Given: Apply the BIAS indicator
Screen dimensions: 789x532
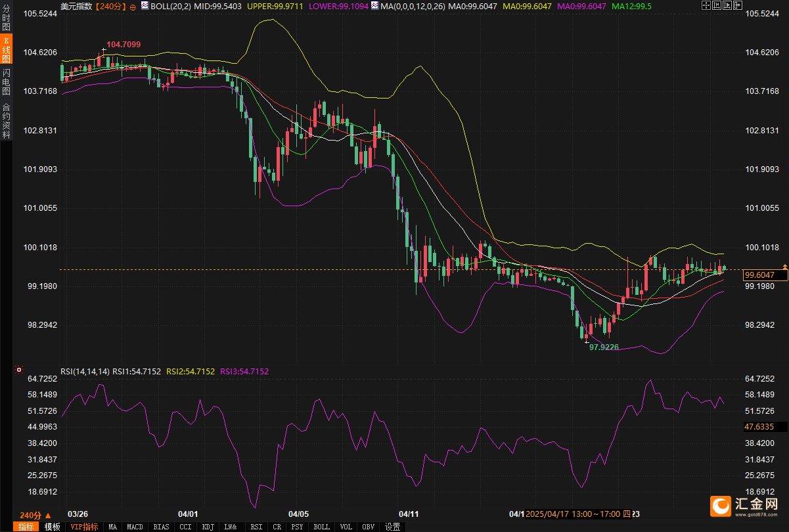Looking at the screenshot, I should pyautogui.click(x=161, y=527).
